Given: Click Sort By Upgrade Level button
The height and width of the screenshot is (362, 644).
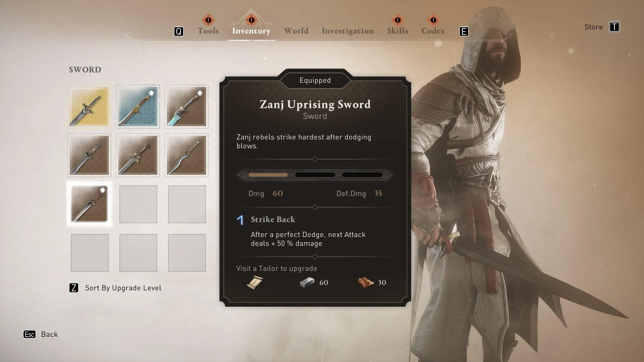Looking at the screenshot, I should 115,288.
